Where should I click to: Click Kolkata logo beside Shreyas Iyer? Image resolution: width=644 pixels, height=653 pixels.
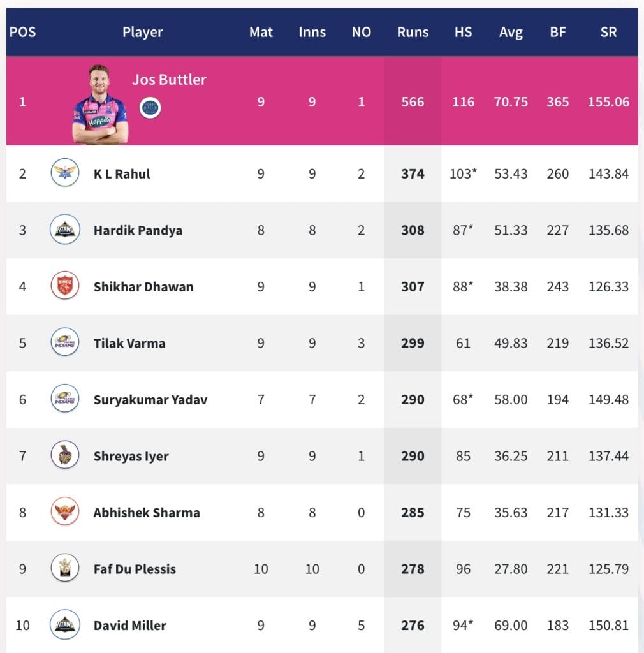(x=64, y=455)
